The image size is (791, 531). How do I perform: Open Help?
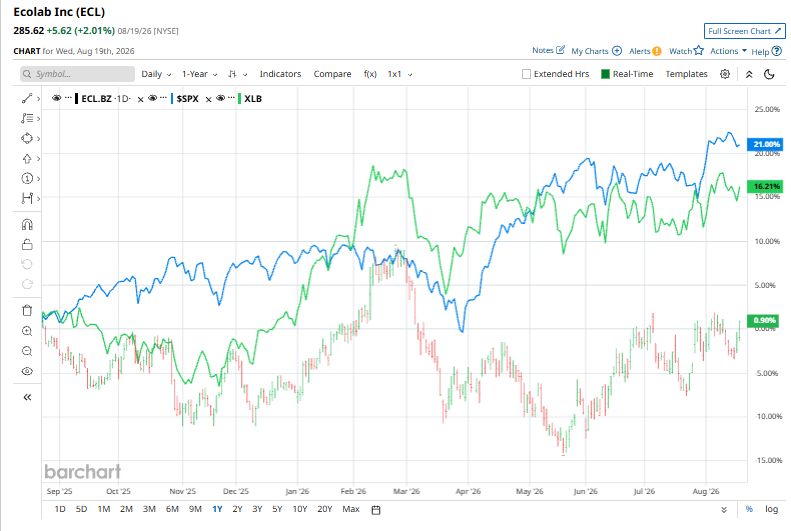pos(766,51)
